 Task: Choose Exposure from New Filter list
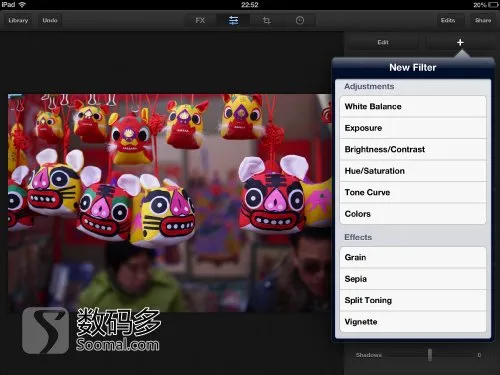click(x=413, y=128)
